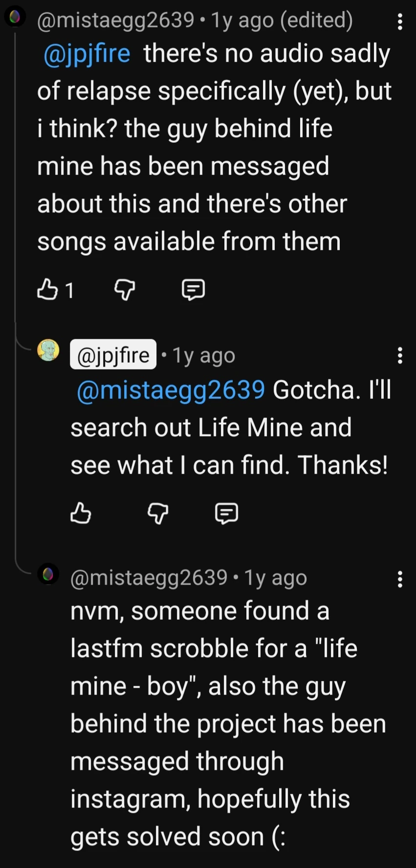Reply to jpjfire's comment

(x=226, y=513)
